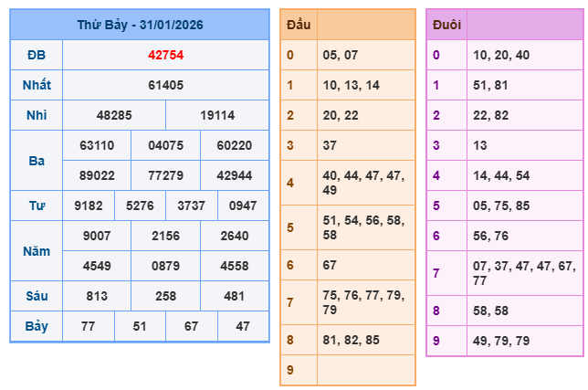Click the Đuôi column header
This screenshot has height=390, width=588.
click(446, 25)
